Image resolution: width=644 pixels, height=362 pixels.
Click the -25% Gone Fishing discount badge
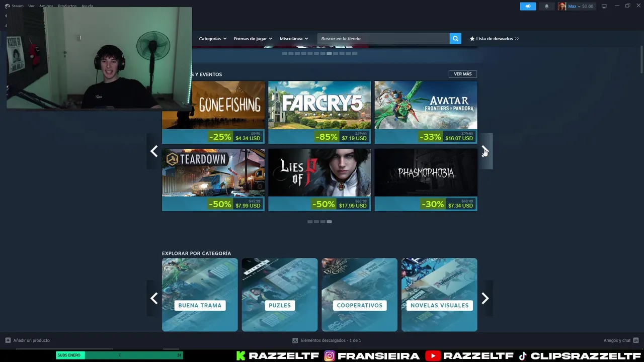pos(220,137)
